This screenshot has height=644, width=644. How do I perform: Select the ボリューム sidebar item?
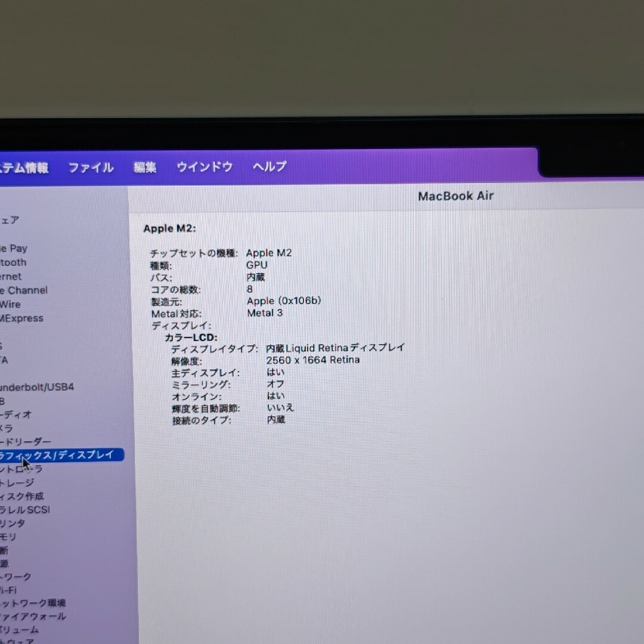pos(19,630)
